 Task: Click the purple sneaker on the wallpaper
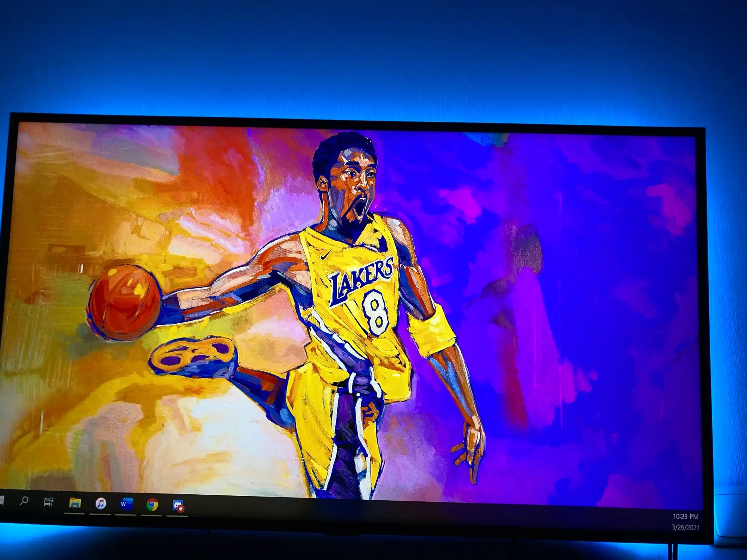194,355
